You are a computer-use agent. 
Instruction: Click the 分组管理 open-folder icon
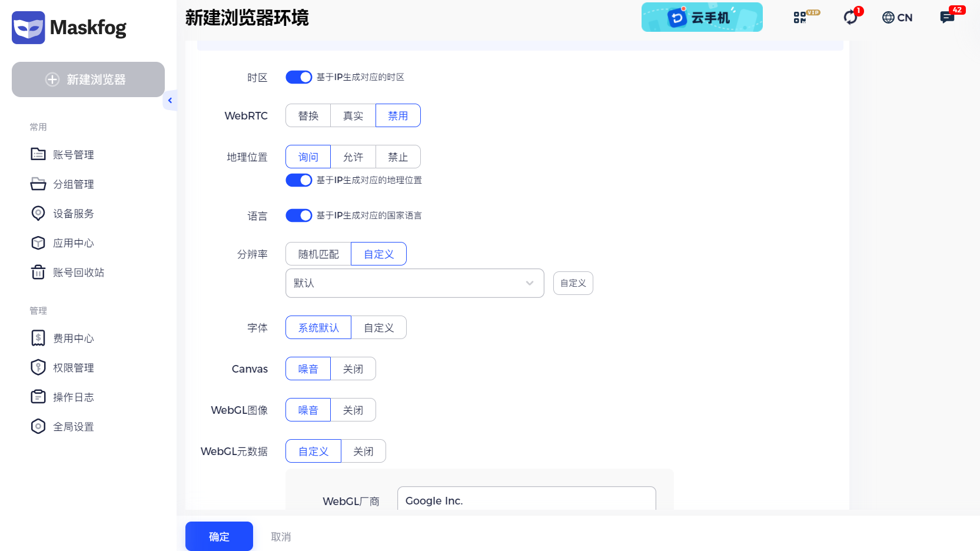[x=38, y=184]
